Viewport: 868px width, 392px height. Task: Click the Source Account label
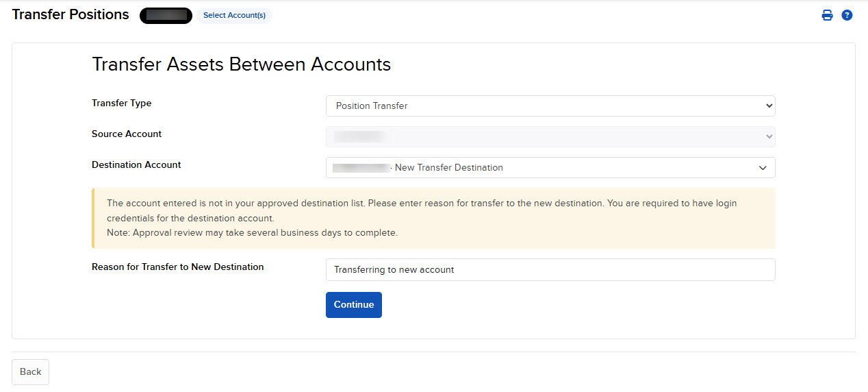pyautogui.click(x=127, y=134)
